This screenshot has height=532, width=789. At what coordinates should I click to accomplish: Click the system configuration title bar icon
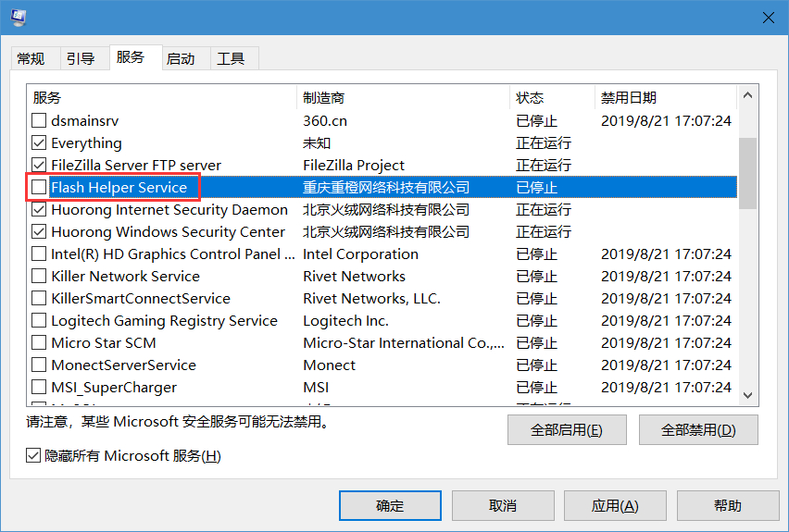18,18
